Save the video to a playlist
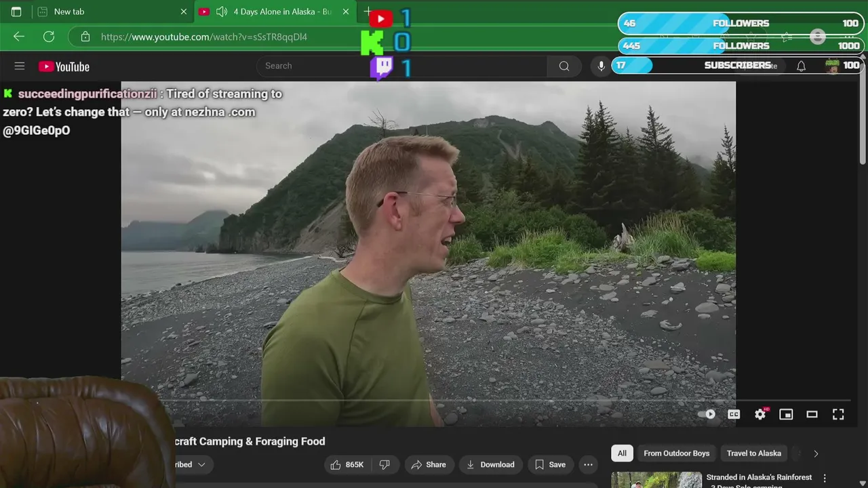Viewport: 868px width, 488px height. click(x=550, y=464)
